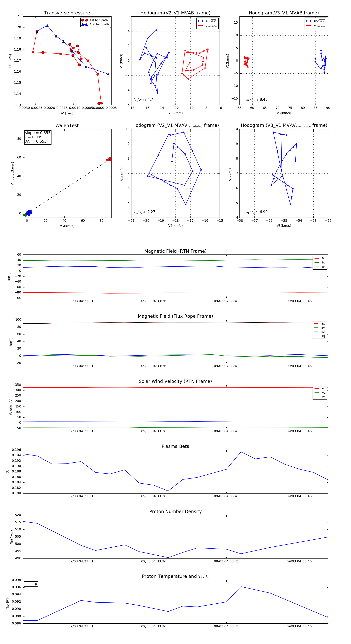Click the "Pt' (nPa)" y-axis label
The height and width of the screenshot is (644, 351).
[10, 61]
